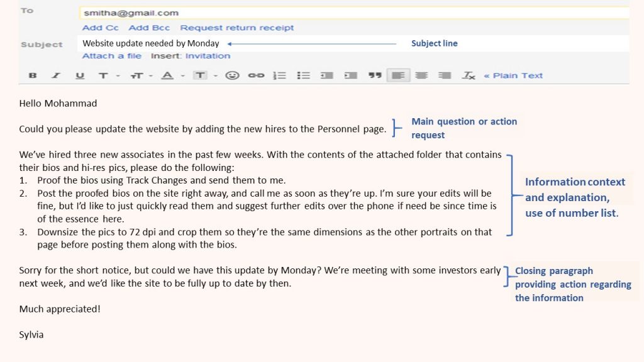Toggle Bold formatting in toolbar

pos(33,75)
